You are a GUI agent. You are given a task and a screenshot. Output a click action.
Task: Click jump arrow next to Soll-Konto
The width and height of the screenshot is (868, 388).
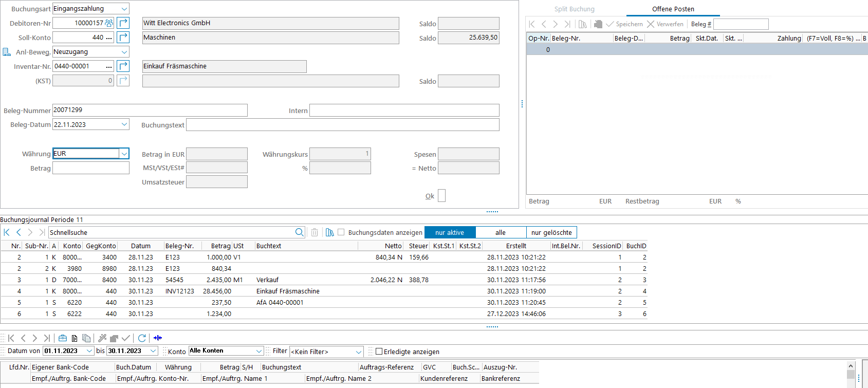click(123, 38)
